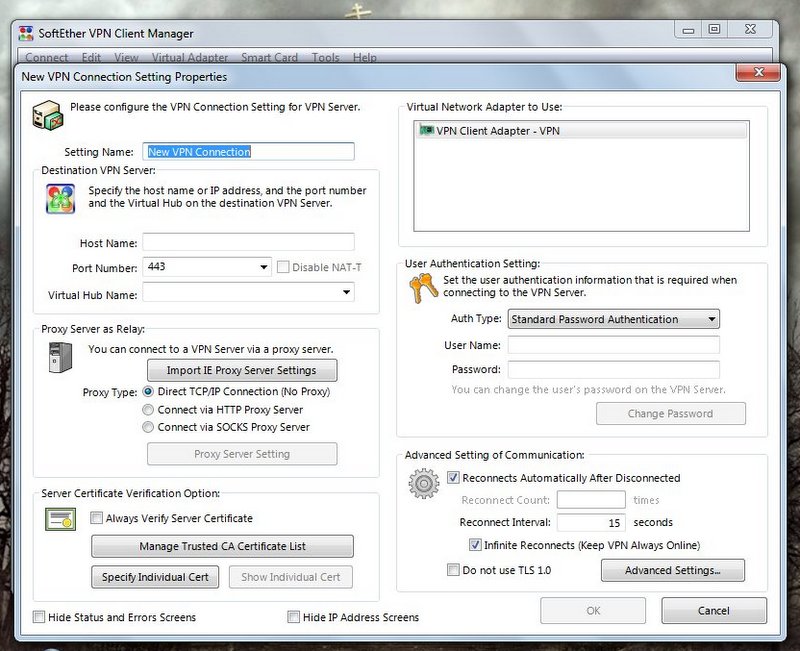Image resolution: width=800 pixels, height=651 pixels.
Task: Open the Tools menu
Action: 326,57
